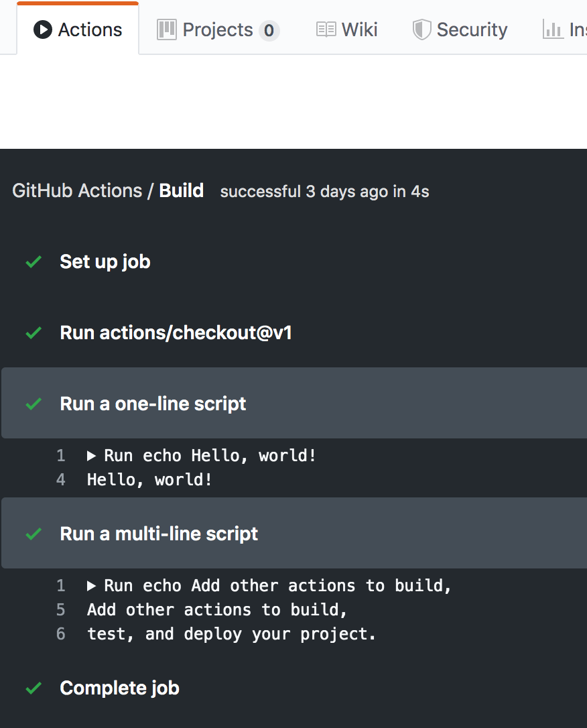Select the log line 'test, and deploy your project.'
587x728 pixels.
(232, 633)
